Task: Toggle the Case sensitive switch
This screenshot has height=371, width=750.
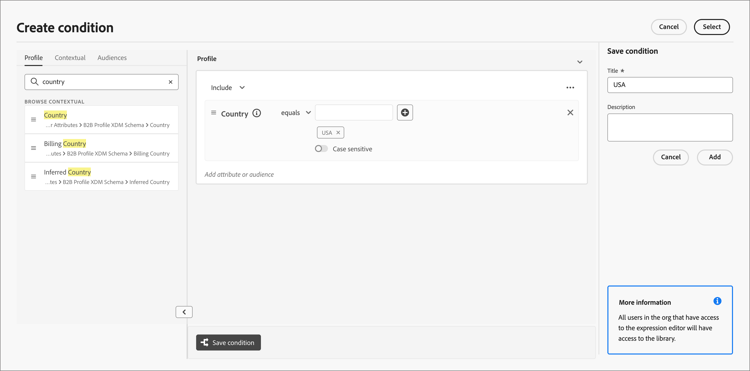Action: pos(321,149)
